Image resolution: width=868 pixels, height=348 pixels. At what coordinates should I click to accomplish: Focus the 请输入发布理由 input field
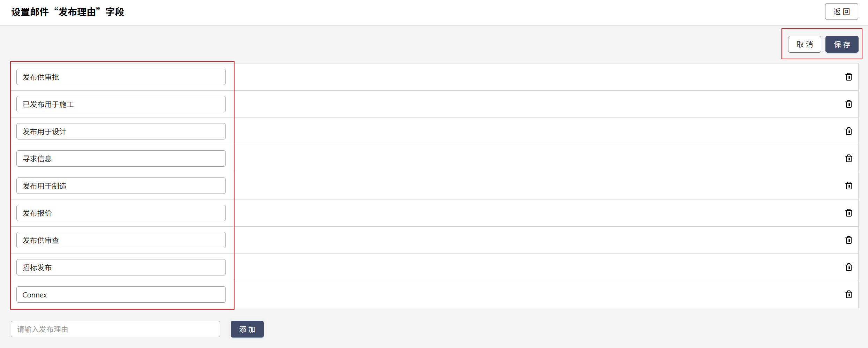[115, 329]
